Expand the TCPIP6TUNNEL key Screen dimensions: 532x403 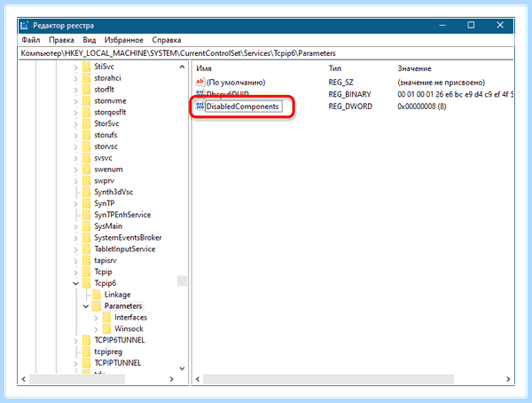pos(75,340)
